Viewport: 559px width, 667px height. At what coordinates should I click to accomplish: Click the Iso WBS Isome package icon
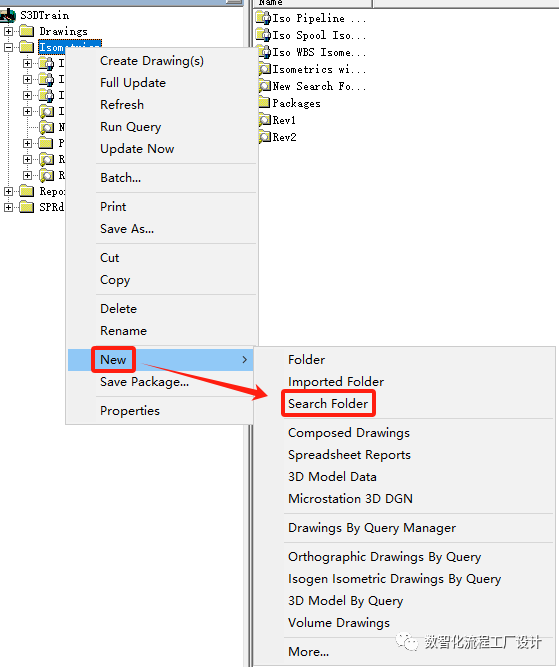click(263, 52)
